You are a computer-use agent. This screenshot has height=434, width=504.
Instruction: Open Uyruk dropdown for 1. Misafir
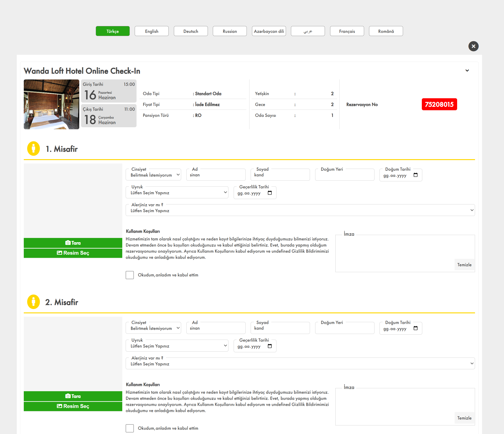point(177,193)
